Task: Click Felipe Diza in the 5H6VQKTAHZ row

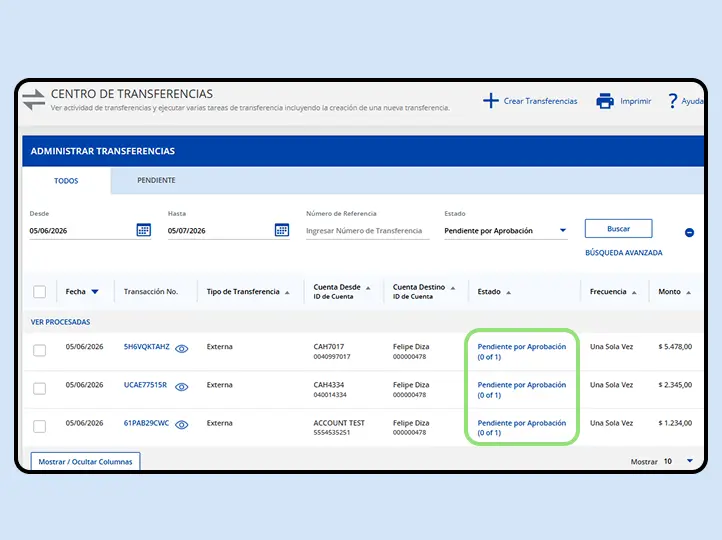Action: pyautogui.click(x=411, y=347)
